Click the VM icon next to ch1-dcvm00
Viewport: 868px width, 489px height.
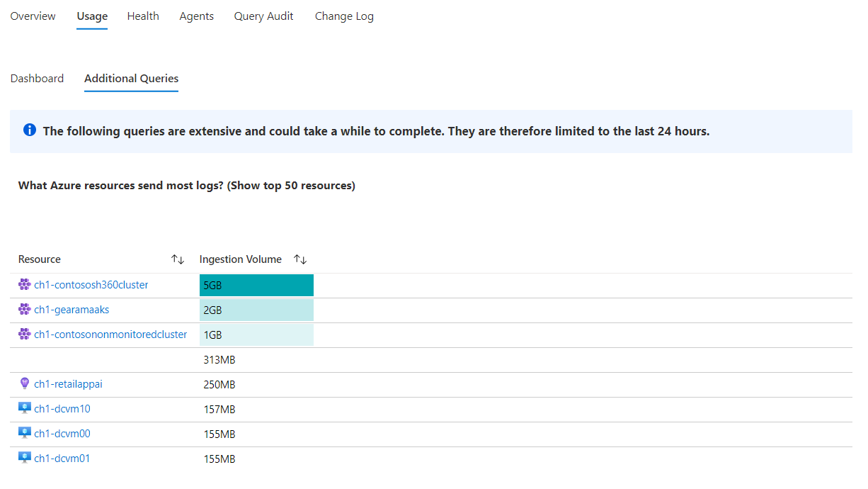25,434
